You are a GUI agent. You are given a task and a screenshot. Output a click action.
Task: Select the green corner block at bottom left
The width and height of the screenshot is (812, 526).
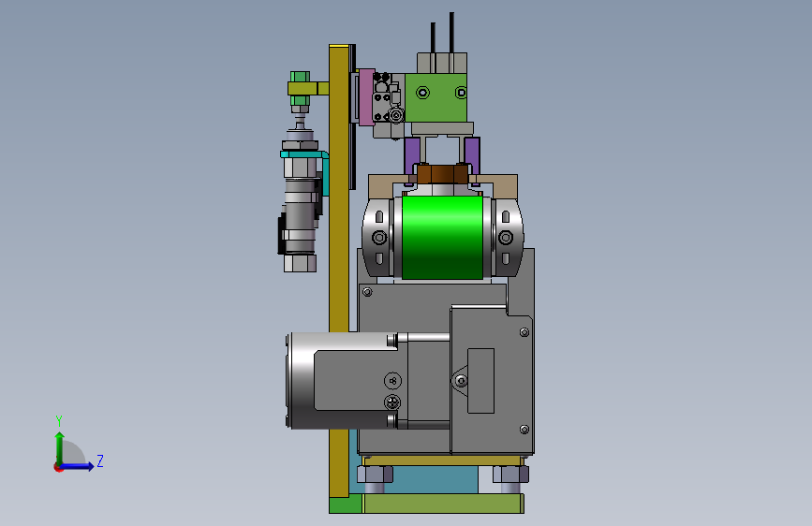[346, 504]
